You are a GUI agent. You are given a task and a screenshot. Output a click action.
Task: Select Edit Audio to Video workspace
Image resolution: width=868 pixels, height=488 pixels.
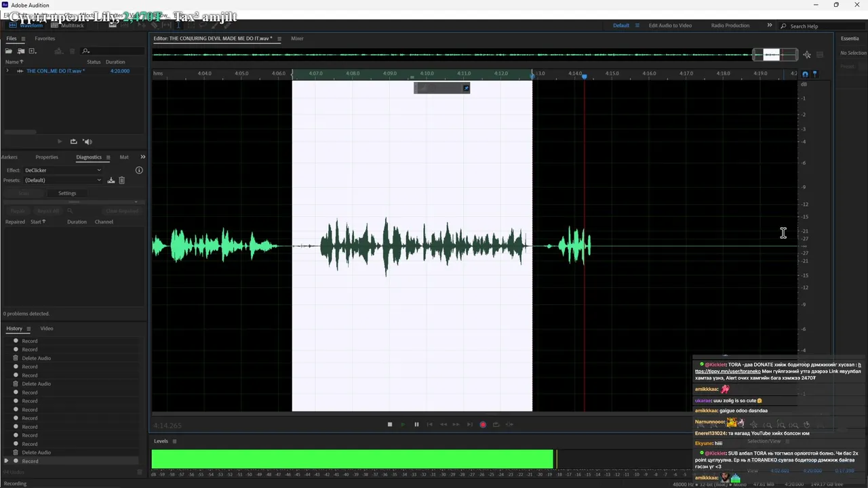point(670,26)
